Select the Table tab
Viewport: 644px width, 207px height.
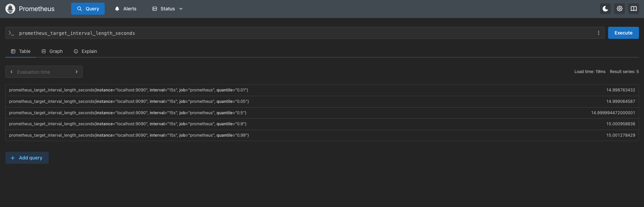[x=21, y=51]
